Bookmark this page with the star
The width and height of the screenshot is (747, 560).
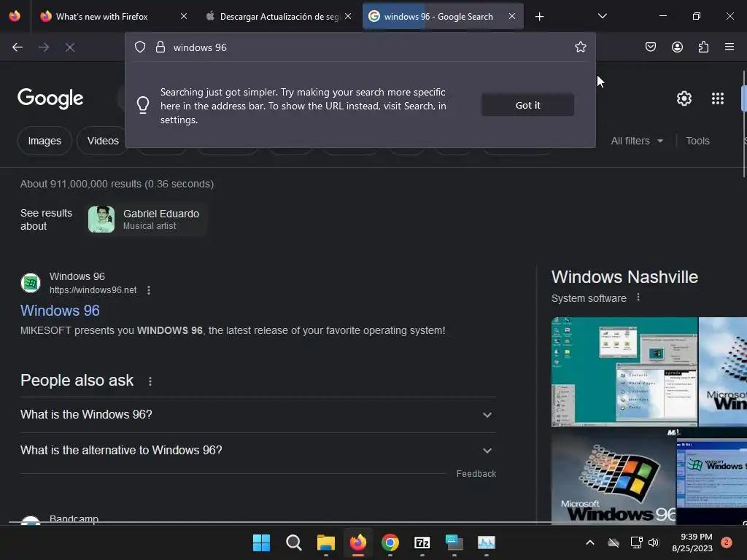[x=580, y=47]
